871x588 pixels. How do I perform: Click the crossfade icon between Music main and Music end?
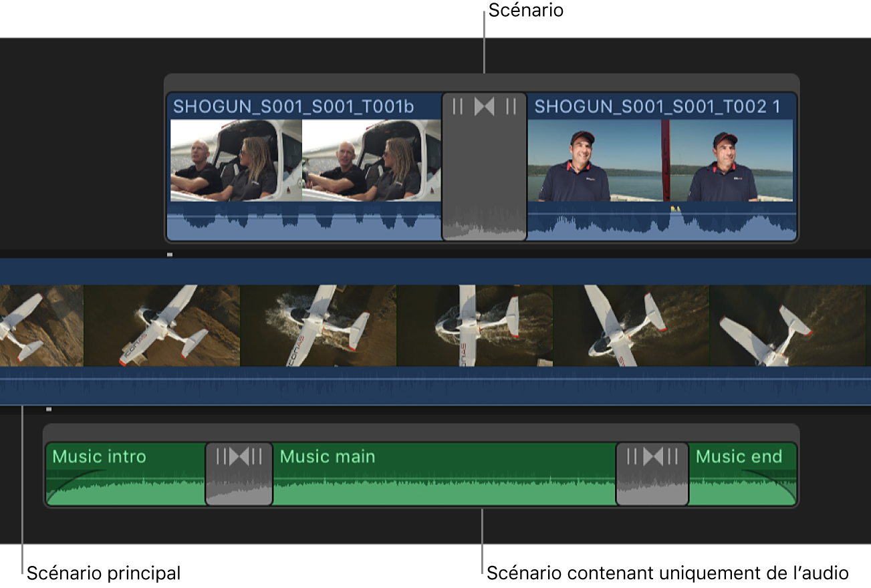(x=652, y=457)
